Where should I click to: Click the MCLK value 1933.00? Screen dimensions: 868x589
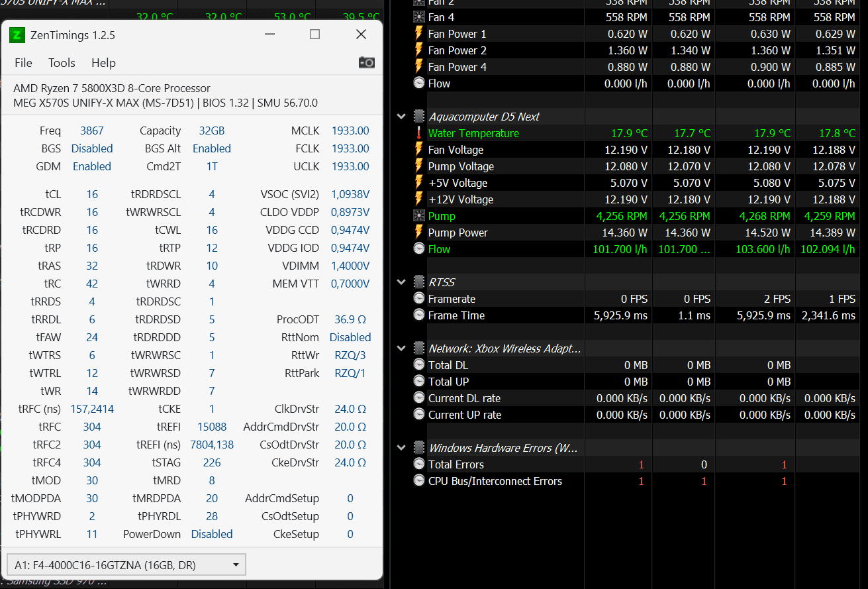pos(350,131)
